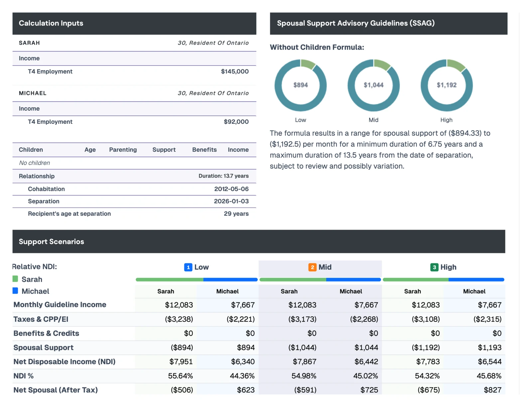Click the 55.64% NDI value
532x407 pixels.
[180, 376]
